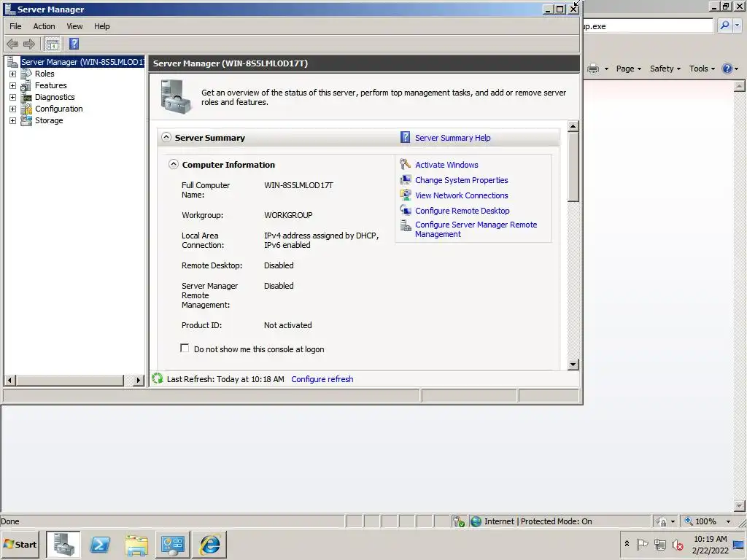Click the Start button

coord(20,544)
